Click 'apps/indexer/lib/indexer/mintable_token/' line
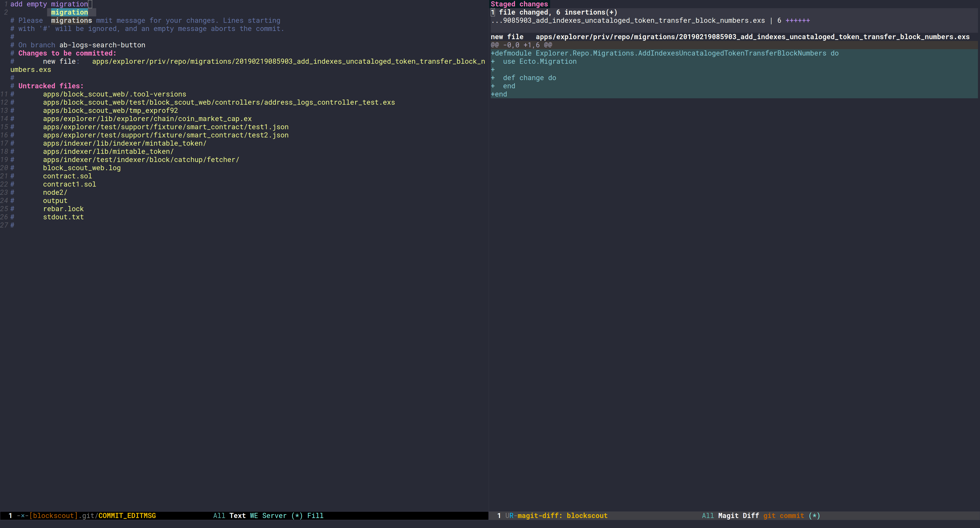This screenshot has width=980, height=528. click(125, 143)
